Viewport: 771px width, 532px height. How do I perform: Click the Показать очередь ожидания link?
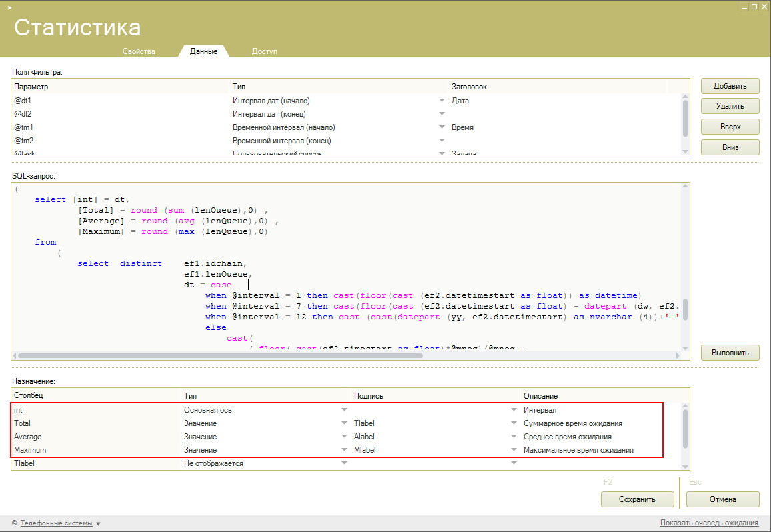(709, 523)
